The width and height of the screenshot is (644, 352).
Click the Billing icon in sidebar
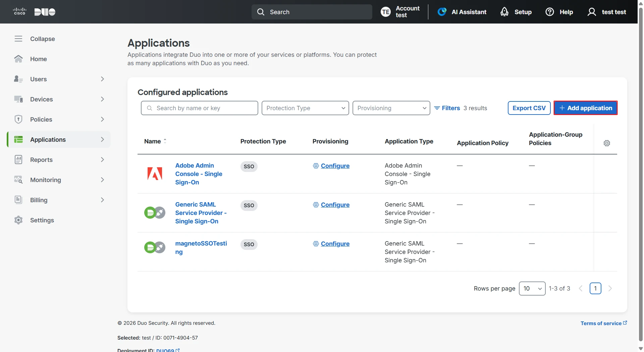coord(18,200)
